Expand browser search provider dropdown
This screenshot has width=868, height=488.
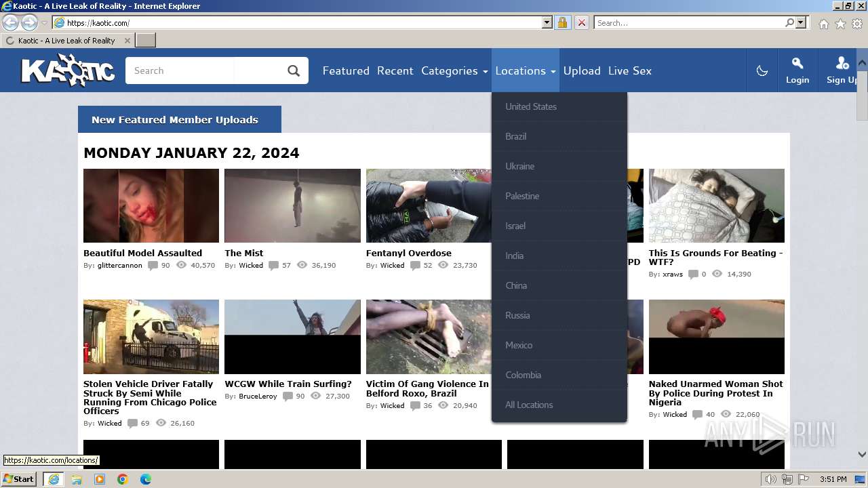click(801, 22)
